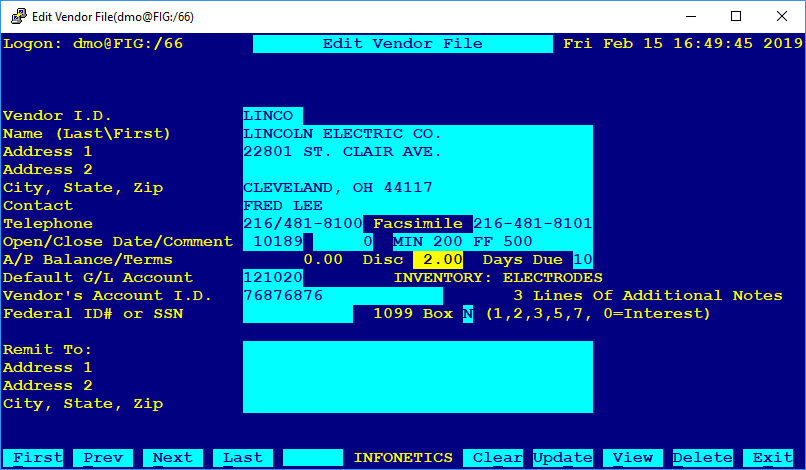The width and height of the screenshot is (806, 470).
Task: Click the Federal ID# or SSN label
Action: (93, 314)
